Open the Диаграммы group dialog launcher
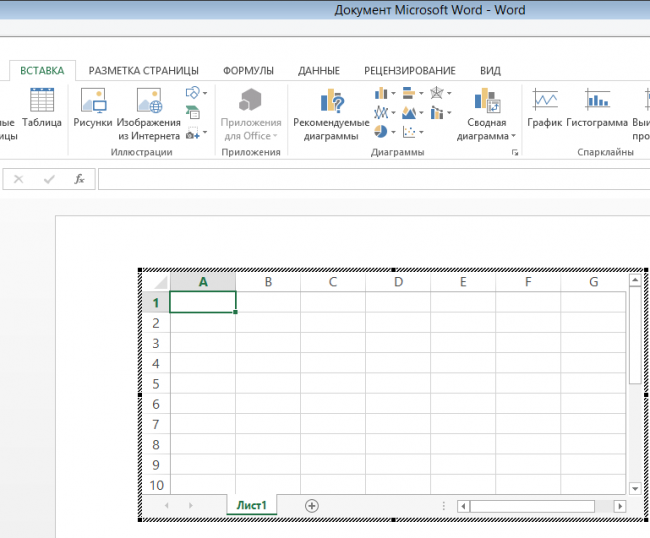 pos(515,153)
